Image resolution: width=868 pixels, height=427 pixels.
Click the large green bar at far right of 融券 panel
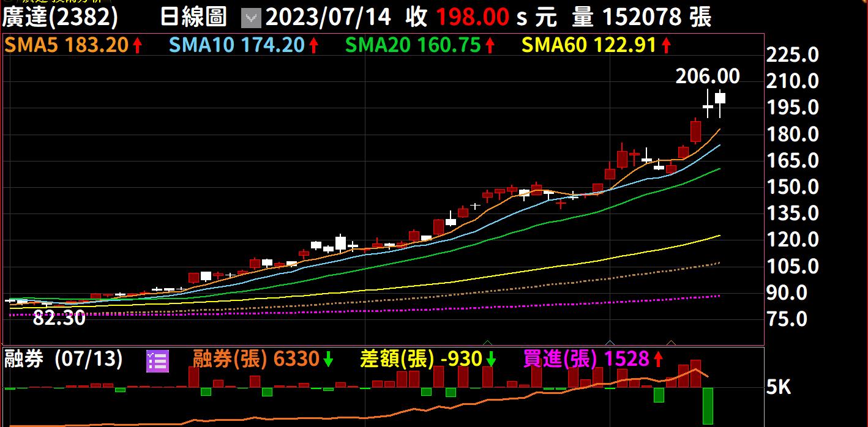pyautogui.click(x=708, y=406)
